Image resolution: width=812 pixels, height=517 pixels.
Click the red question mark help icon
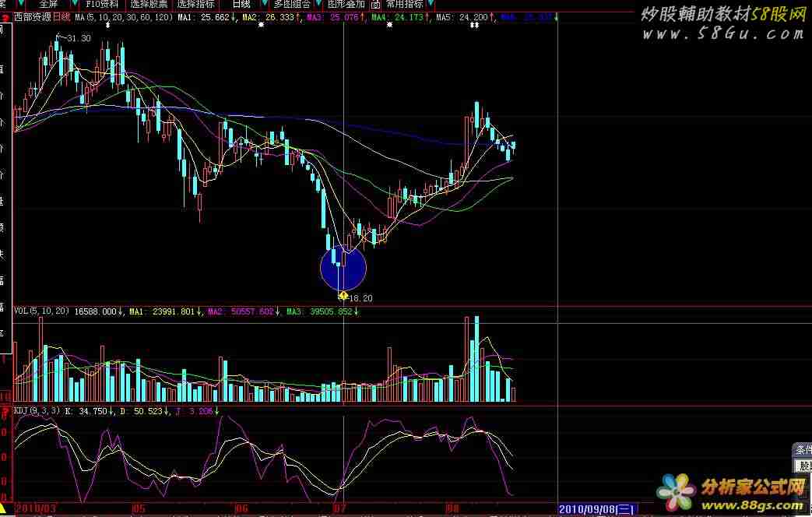point(5,16)
